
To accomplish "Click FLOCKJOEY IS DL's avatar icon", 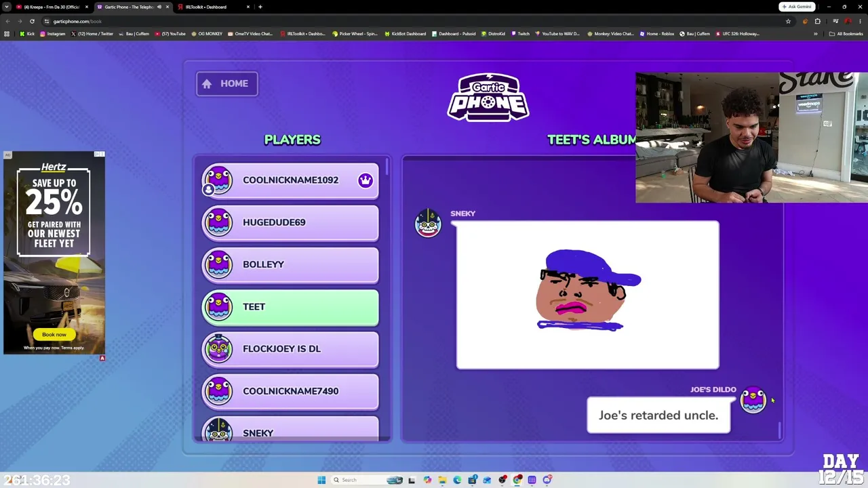I will coord(218,348).
